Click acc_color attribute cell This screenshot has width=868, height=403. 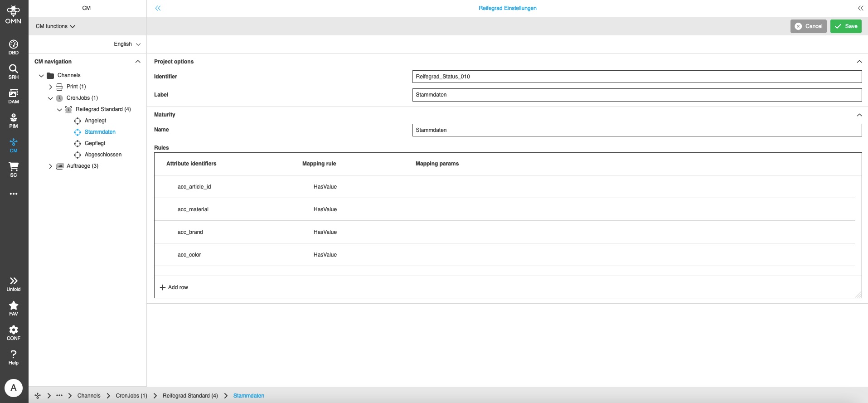[189, 255]
